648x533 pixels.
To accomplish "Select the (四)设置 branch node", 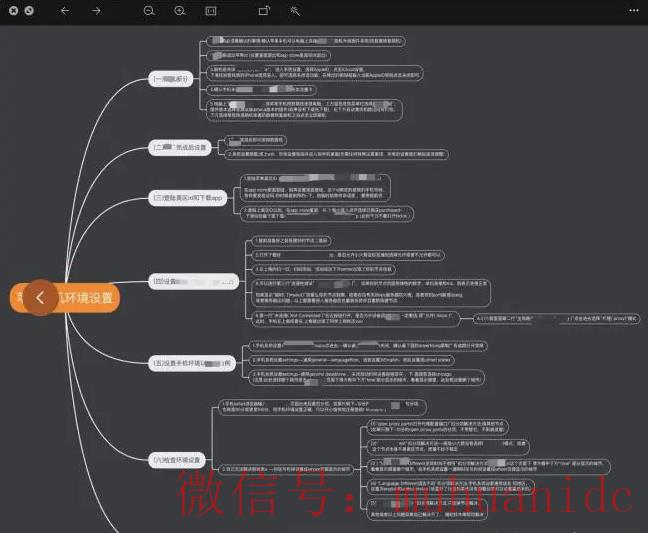I will pyautogui.click(x=193, y=281).
